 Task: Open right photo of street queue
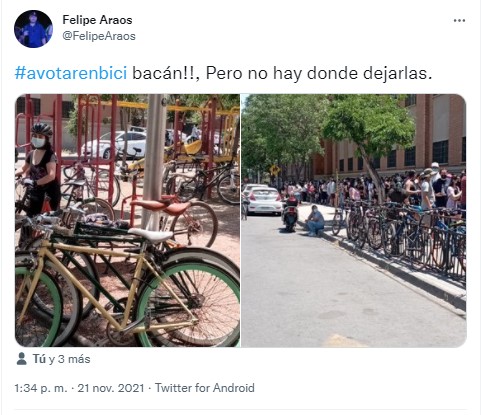[x=354, y=220]
